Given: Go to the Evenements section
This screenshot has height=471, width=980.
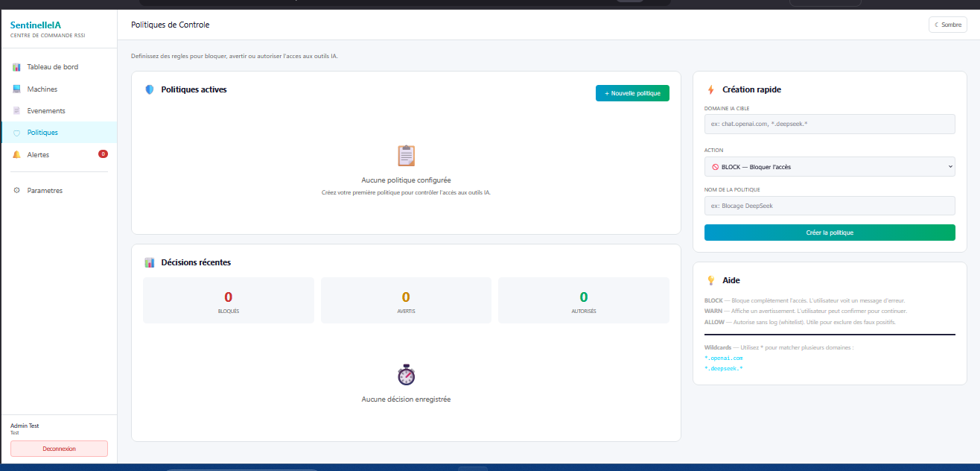Looking at the screenshot, I should coord(46,111).
